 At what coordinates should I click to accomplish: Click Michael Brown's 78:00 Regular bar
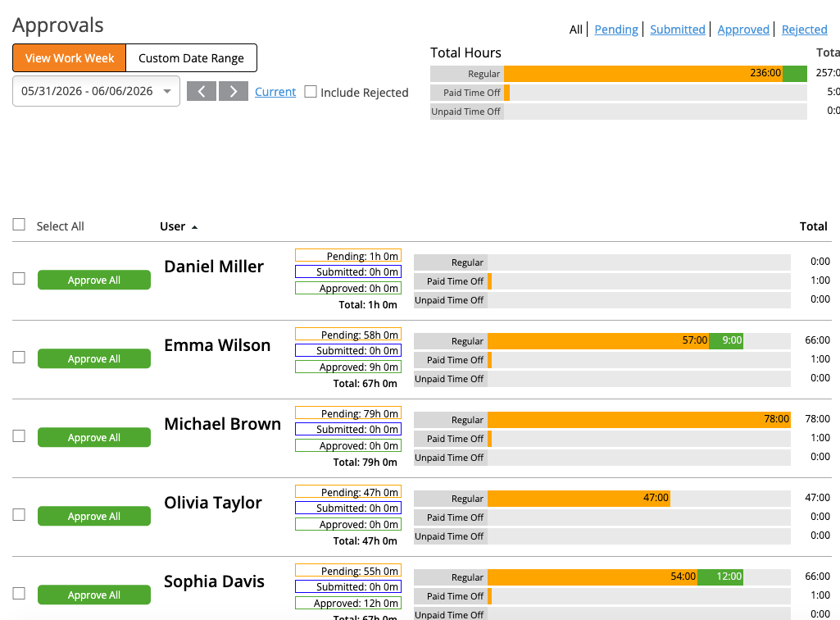[x=639, y=419]
